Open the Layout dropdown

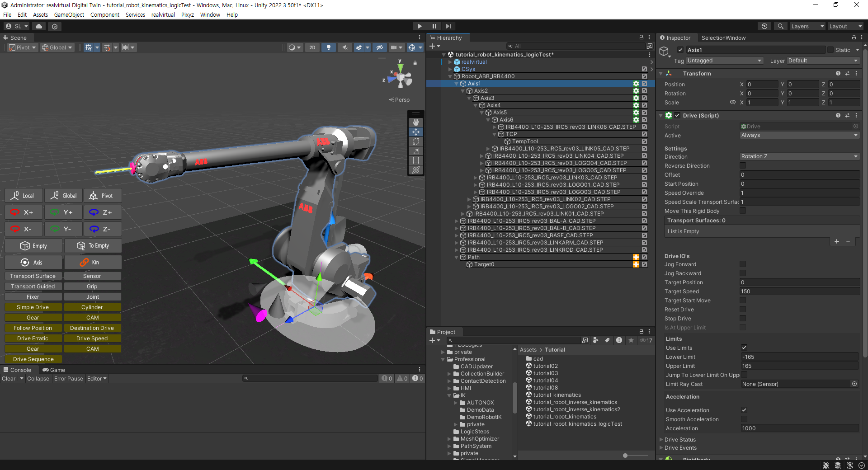pyautogui.click(x=845, y=26)
